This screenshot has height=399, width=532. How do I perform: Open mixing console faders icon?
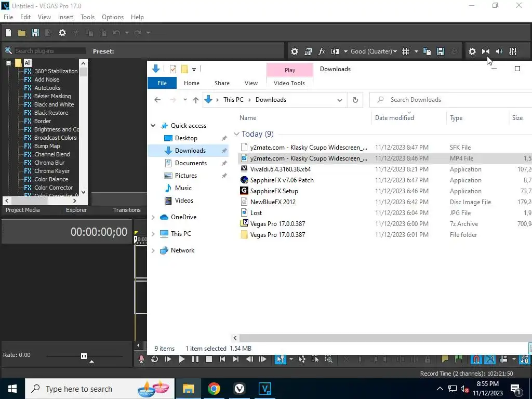[513, 51]
